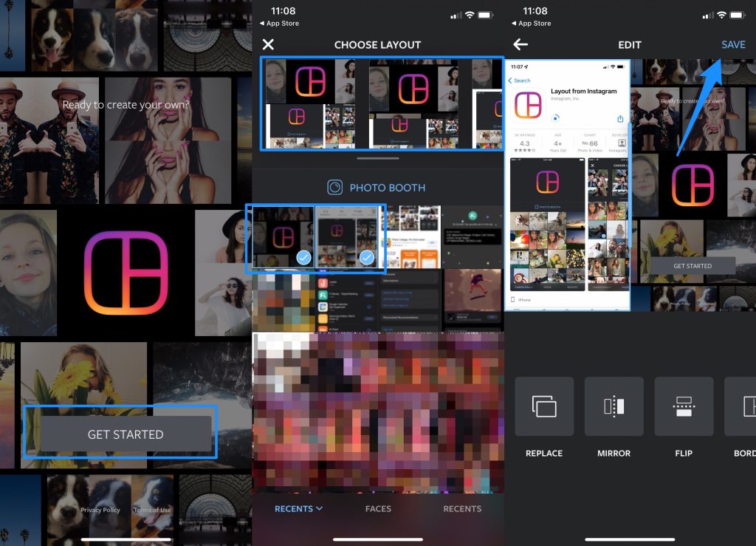This screenshot has width=756, height=546.
Task: Tap the BORDERS tool icon
Action: click(x=740, y=406)
